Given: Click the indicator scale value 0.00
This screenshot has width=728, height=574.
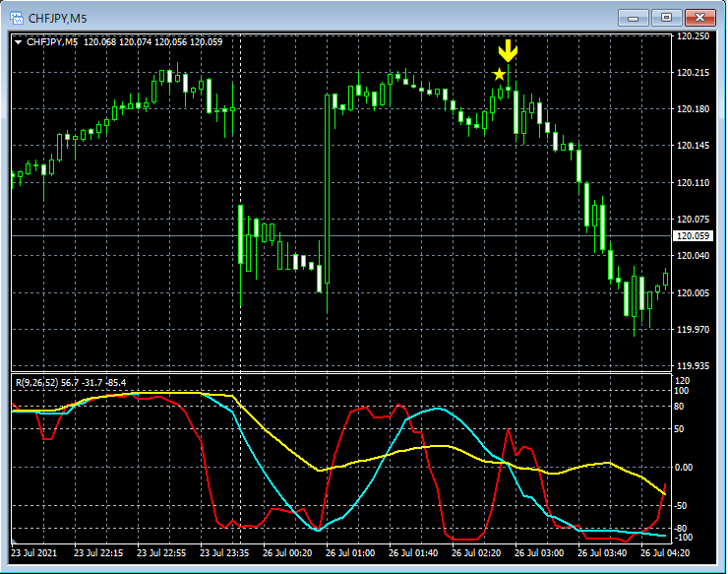Looking at the screenshot, I should (x=684, y=468).
